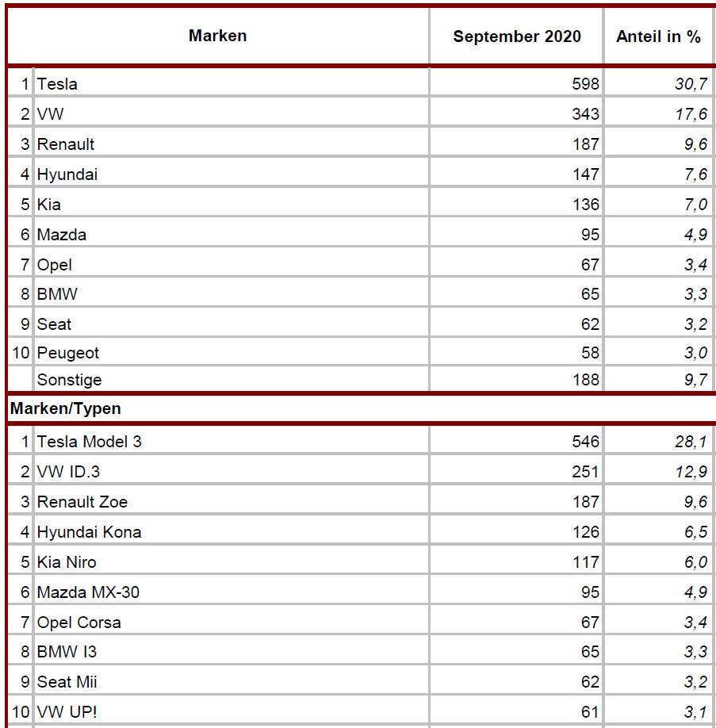Click the September 2020 column header
Viewport: 716px width, 728px height.
click(516, 36)
